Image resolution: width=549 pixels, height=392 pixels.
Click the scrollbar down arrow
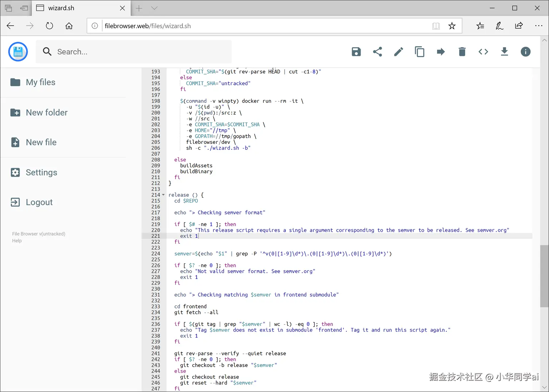click(x=544, y=387)
